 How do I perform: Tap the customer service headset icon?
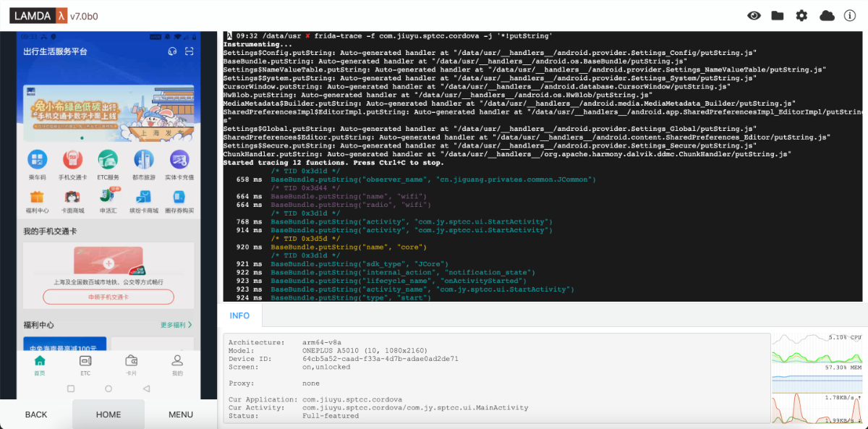172,51
